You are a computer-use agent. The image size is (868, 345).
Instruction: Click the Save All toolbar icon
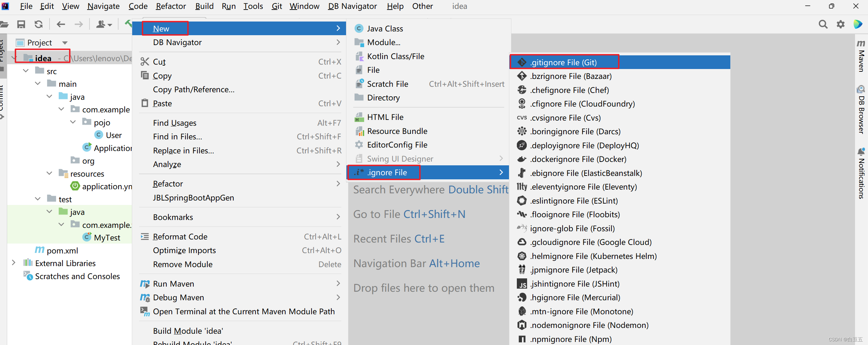tap(21, 24)
